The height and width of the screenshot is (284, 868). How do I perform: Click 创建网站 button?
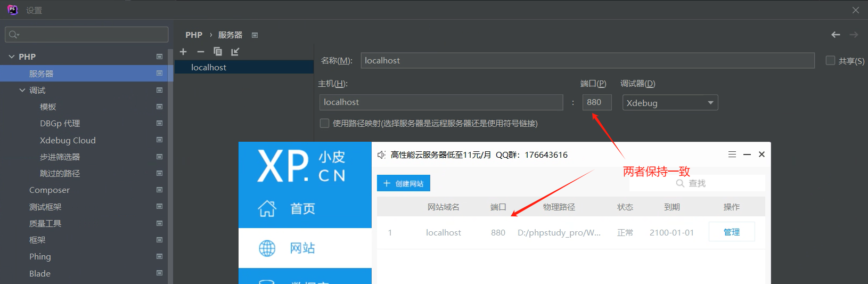click(x=404, y=183)
